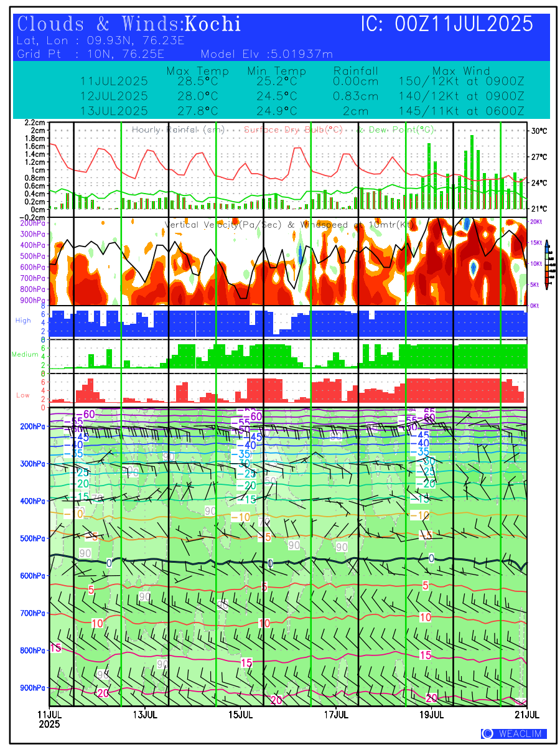Click blue '800hPa' label on wind barb panel
The height and width of the screenshot is (747, 560).
(33, 651)
